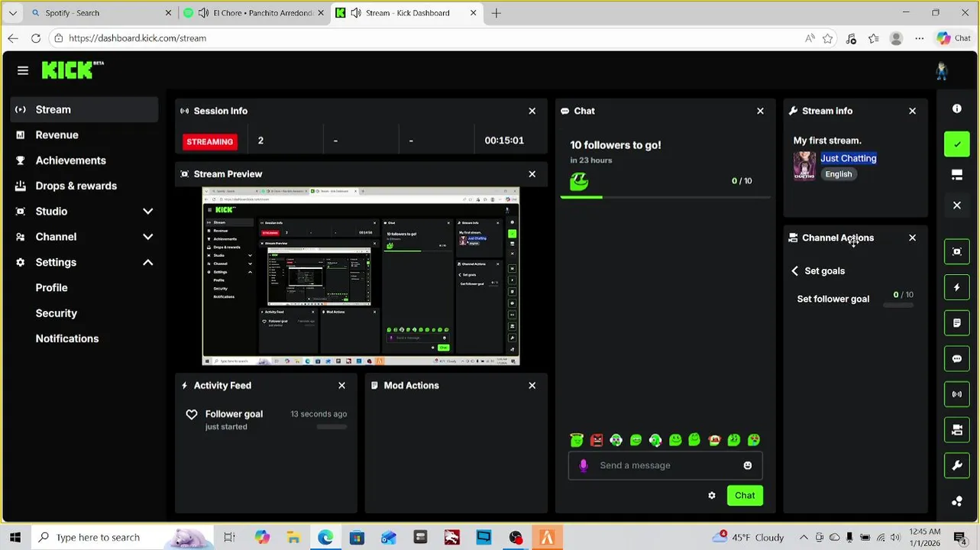Refresh the page with the reload icon
This screenshot has width=980, height=550.
(36, 38)
